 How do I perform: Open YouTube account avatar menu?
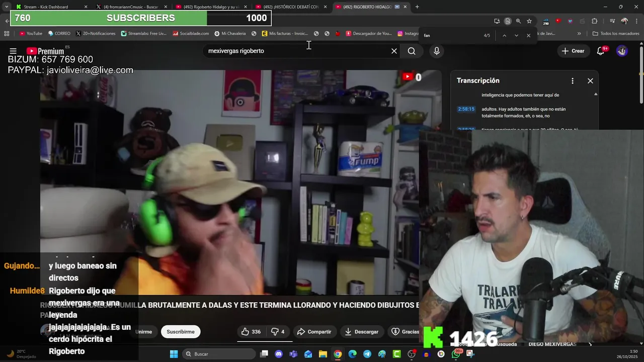(x=622, y=51)
